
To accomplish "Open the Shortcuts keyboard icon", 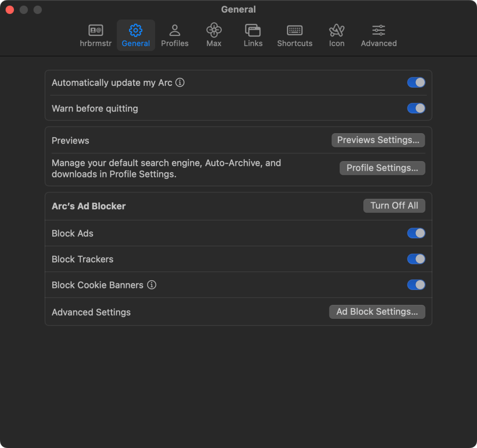I will (x=294, y=31).
